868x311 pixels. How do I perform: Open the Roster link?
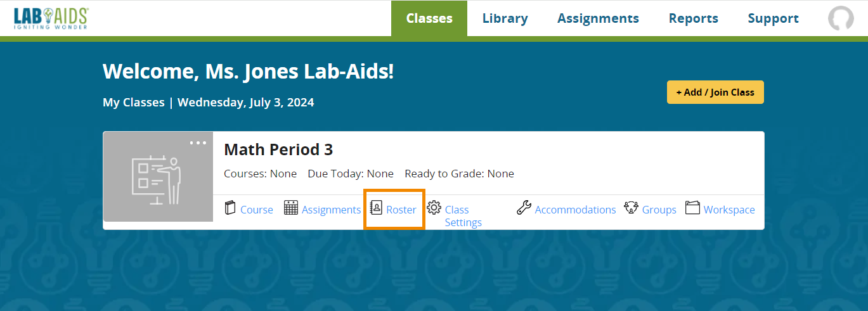[401, 210]
